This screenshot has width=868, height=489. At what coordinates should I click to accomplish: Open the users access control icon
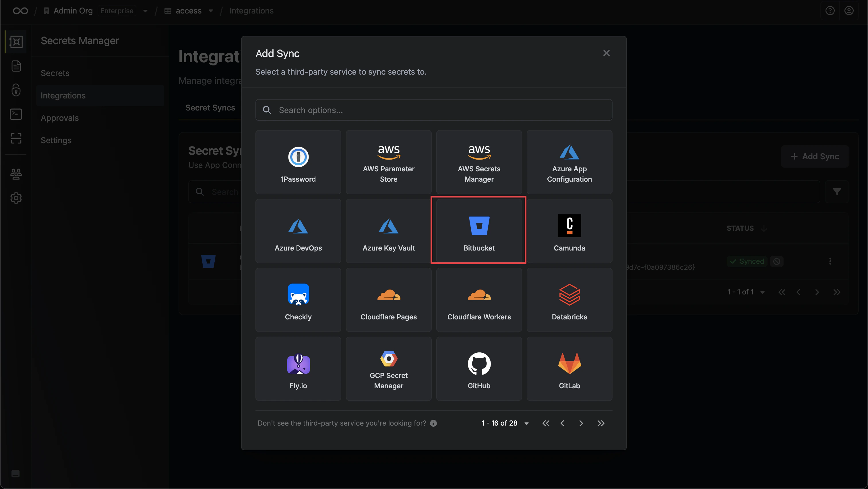tap(16, 174)
